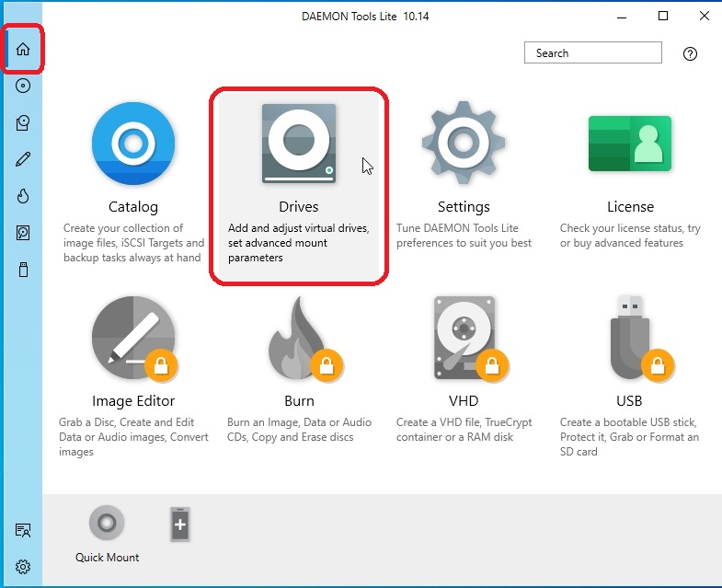
Task: Click the Burn title label
Action: [299, 401]
